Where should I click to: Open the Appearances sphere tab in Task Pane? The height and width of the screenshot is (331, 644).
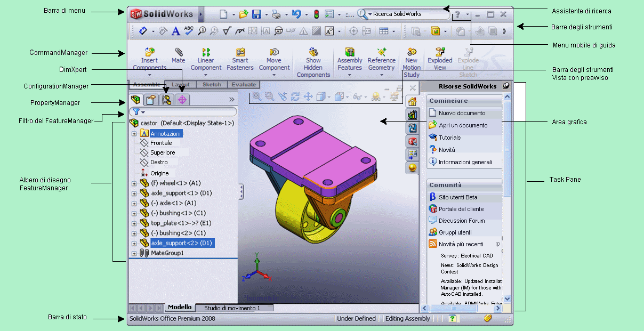click(x=412, y=168)
